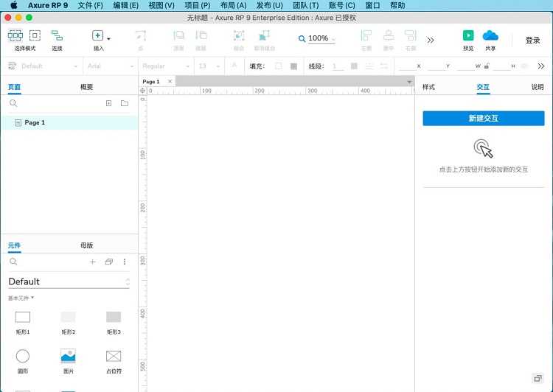Screen dimensions: 553x392
Task: Click the line width field
Action: coord(338,66)
